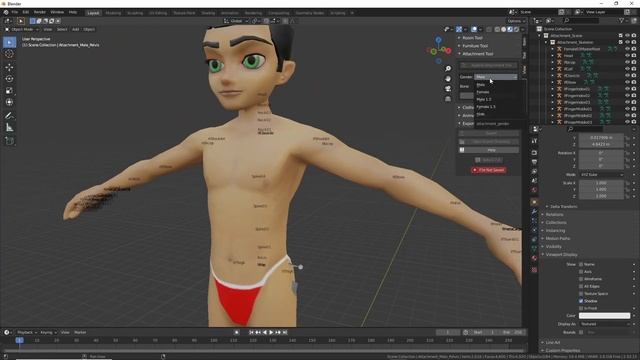Viewport: 640px width, 360px height.
Task: Open the Render properties tab
Action: click(534, 153)
